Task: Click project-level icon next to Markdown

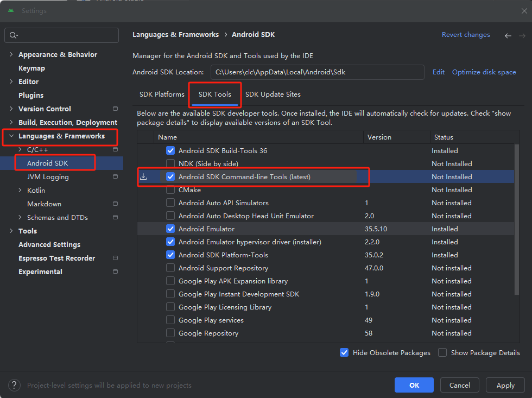Action: click(x=115, y=204)
